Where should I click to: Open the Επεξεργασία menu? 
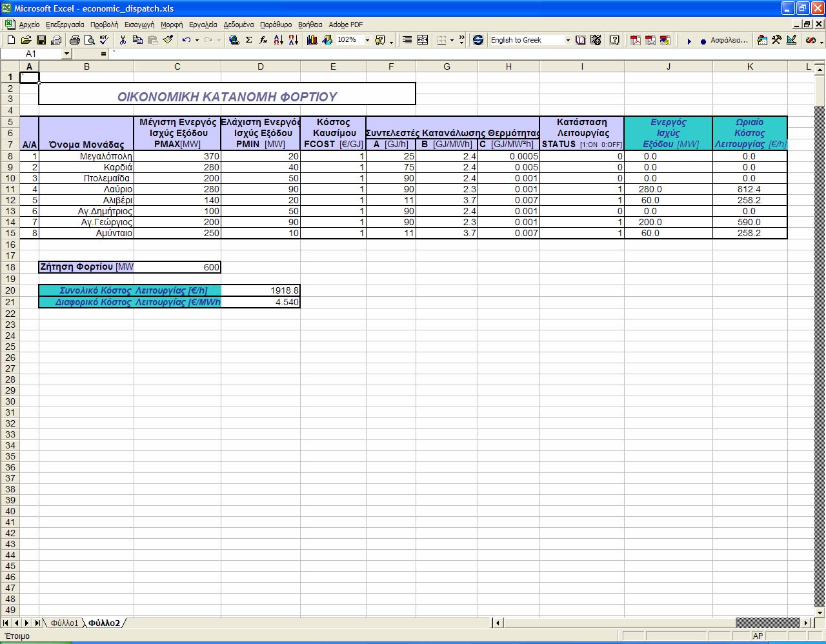pyautogui.click(x=65, y=25)
